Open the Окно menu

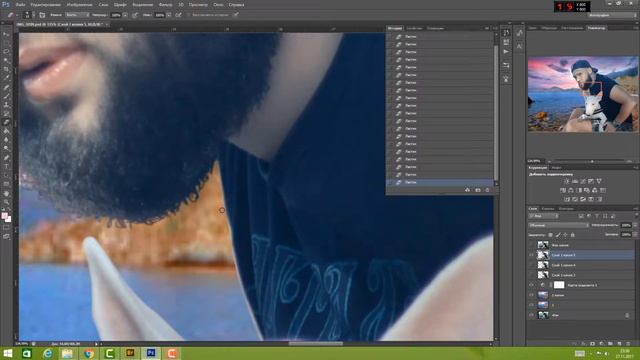point(218,5)
